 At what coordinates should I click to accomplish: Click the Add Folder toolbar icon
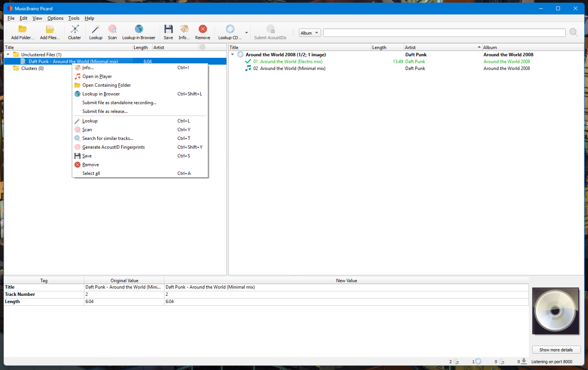(22, 30)
